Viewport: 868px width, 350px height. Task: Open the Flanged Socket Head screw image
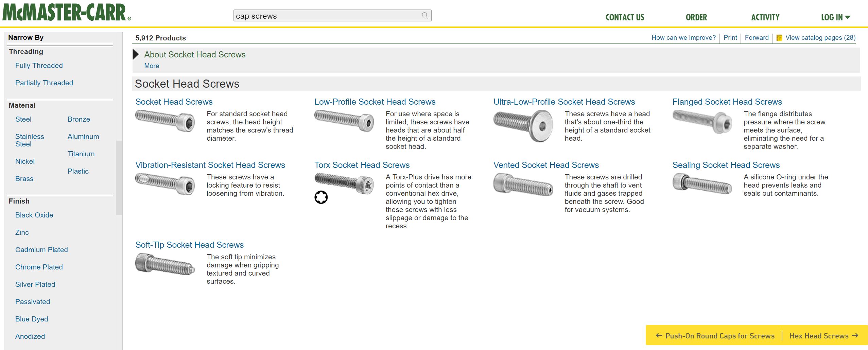[702, 121]
